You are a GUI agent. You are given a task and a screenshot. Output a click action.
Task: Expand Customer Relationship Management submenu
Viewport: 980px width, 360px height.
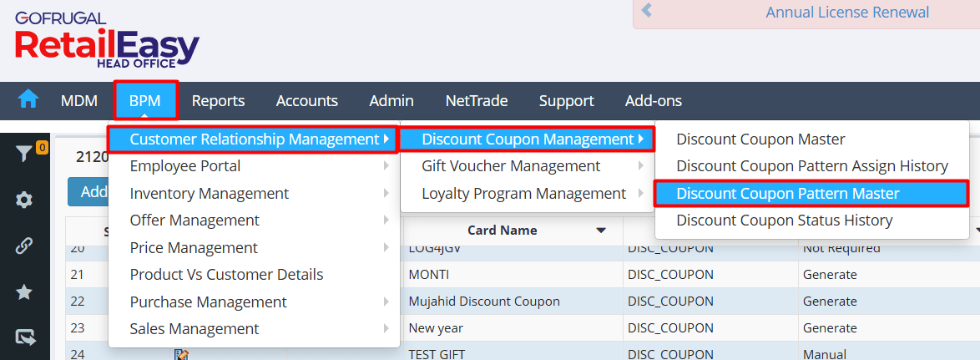coord(253,139)
